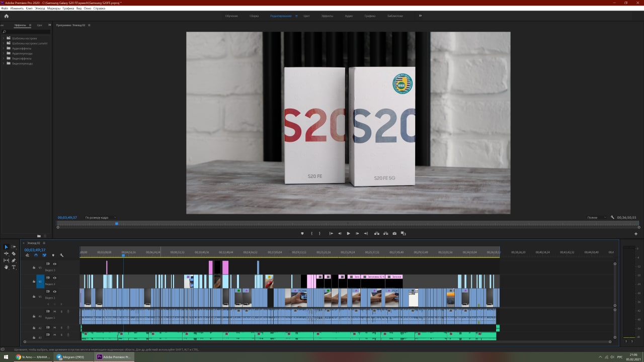Image resolution: width=644 pixels, height=362 pixels.
Task: Click the Extract button
Action: pyautogui.click(x=385, y=233)
